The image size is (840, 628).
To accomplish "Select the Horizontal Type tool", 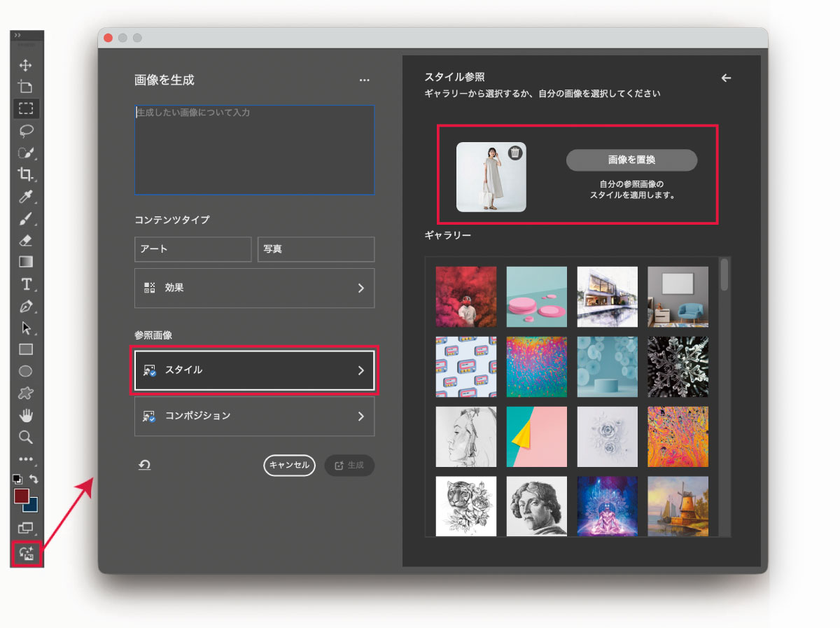I will (26, 284).
